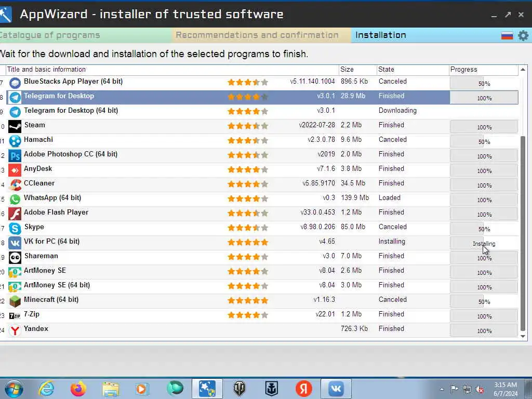The height and width of the screenshot is (399, 532).
Task: Open Yandex browser from taskbar
Action: click(303, 389)
